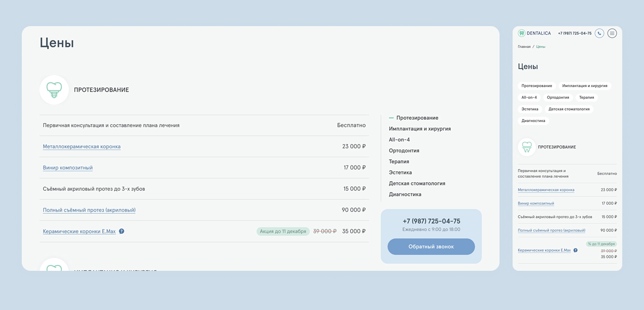
Task: Select Протезирование in desktop sidebar navigation
Action: coord(417,118)
